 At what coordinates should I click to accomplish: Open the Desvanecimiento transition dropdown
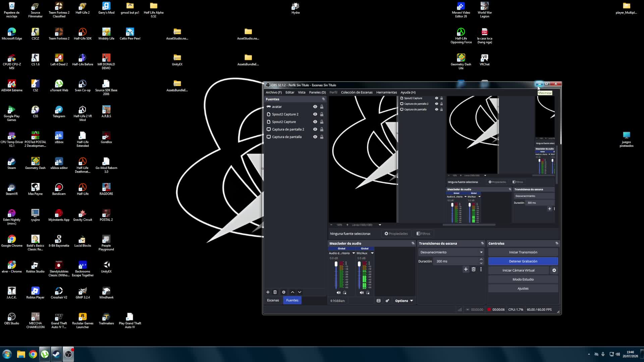tap(451, 252)
